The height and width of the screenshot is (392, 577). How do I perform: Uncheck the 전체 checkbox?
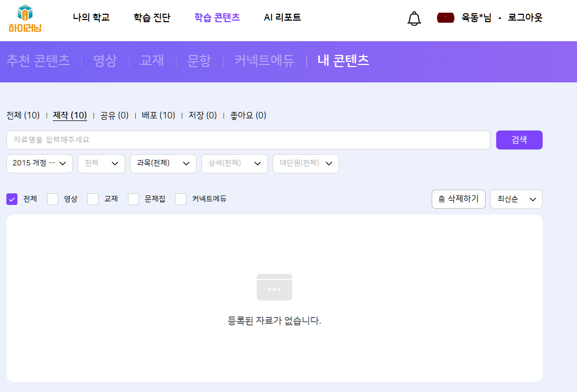pos(12,199)
